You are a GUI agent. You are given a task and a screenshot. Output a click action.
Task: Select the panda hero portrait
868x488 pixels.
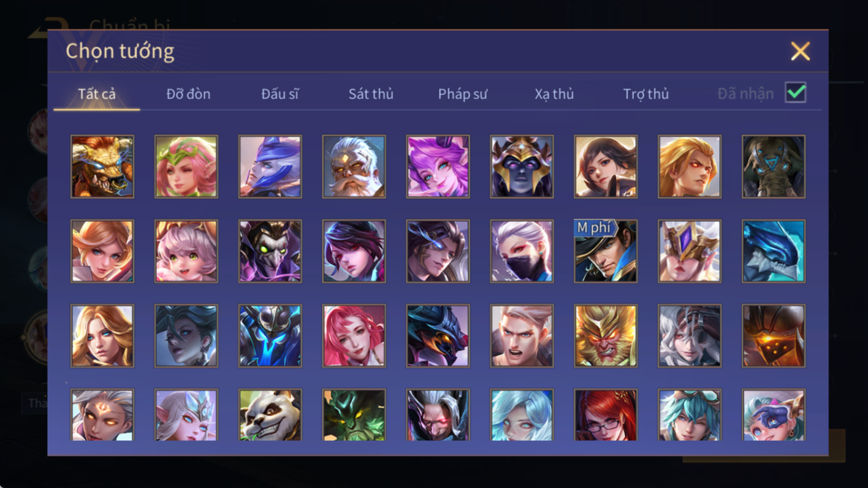270,415
